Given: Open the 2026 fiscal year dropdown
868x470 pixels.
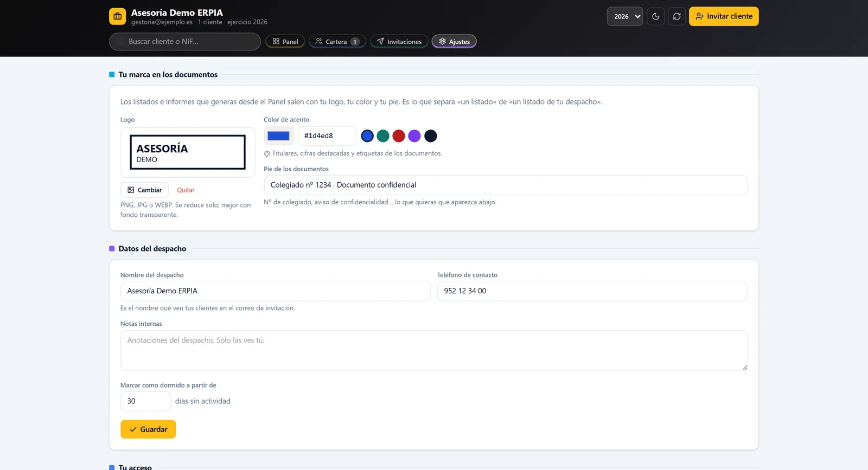Looking at the screenshot, I should [625, 16].
